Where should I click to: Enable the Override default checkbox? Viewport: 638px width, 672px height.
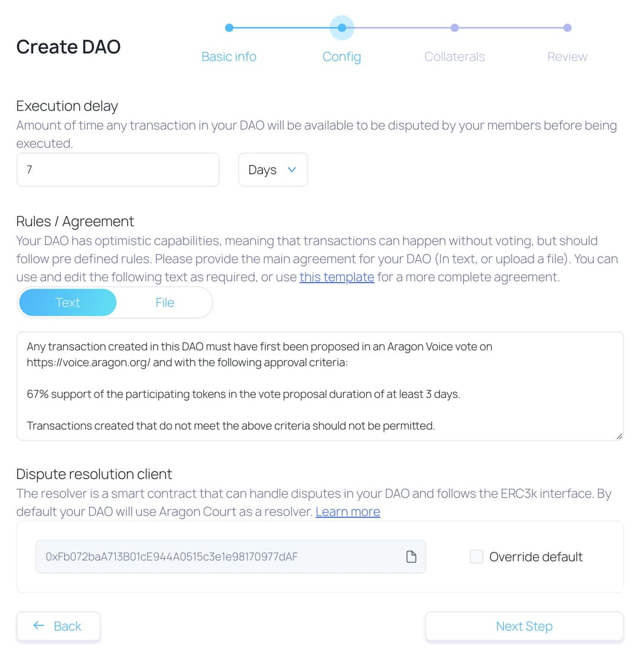pyautogui.click(x=476, y=556)
